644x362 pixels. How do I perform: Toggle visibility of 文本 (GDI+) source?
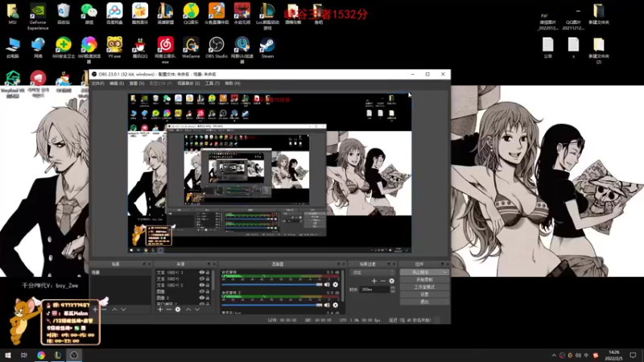tap(202, 278)
